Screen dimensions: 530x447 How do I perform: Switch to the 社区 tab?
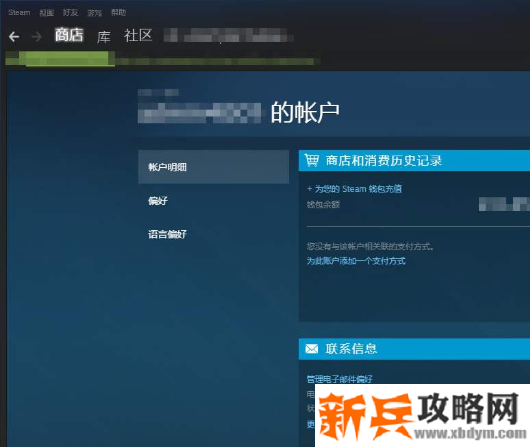(138, 36)
